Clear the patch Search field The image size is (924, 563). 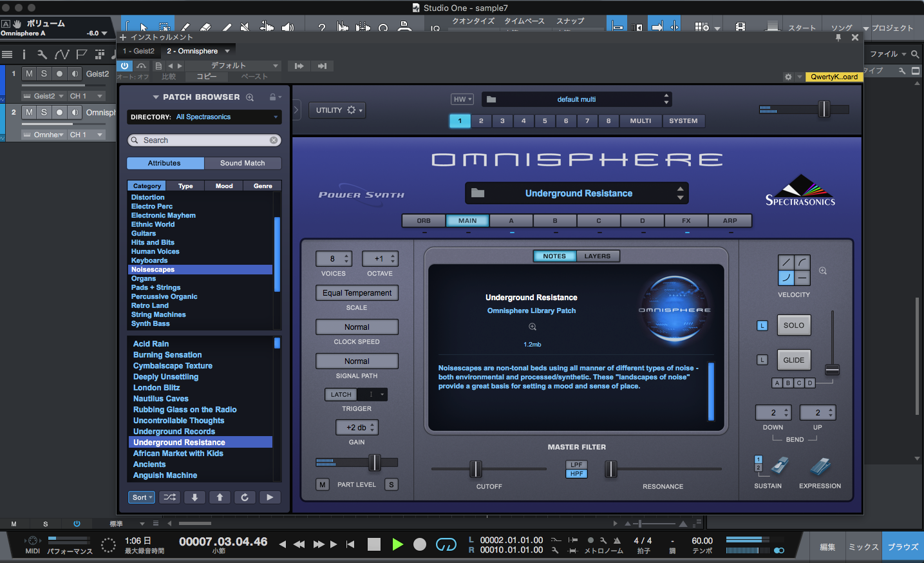(274, 140)
